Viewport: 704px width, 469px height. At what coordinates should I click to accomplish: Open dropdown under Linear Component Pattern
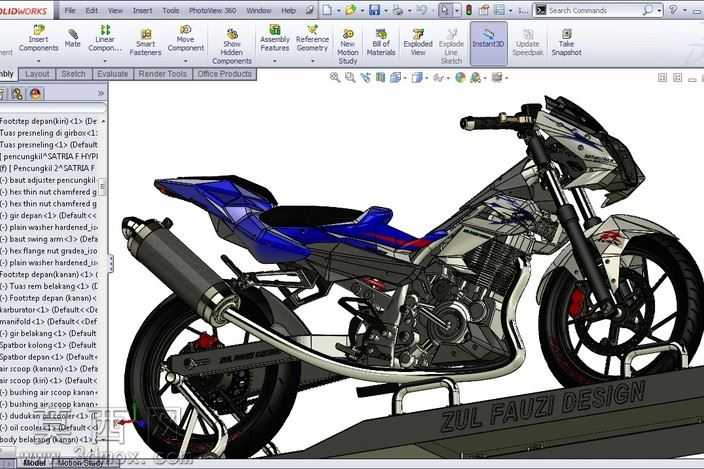(x=105, y=61)
